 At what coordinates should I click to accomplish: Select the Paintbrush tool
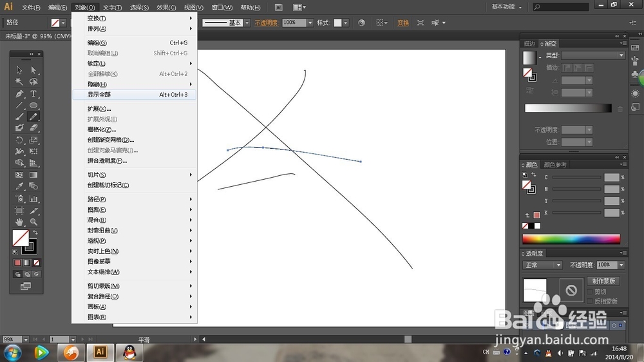(x=19, y=117)
